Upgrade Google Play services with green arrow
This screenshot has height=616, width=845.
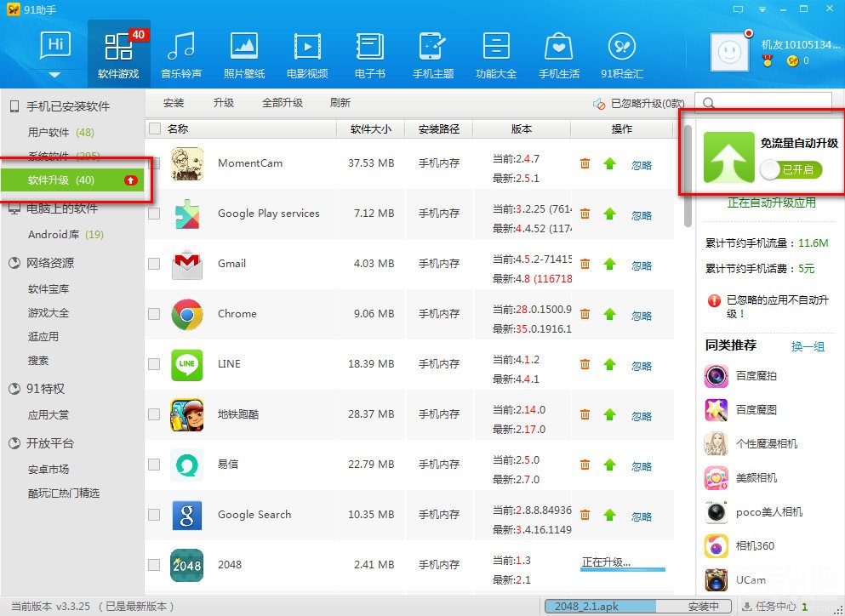click(x=609, y=214)
